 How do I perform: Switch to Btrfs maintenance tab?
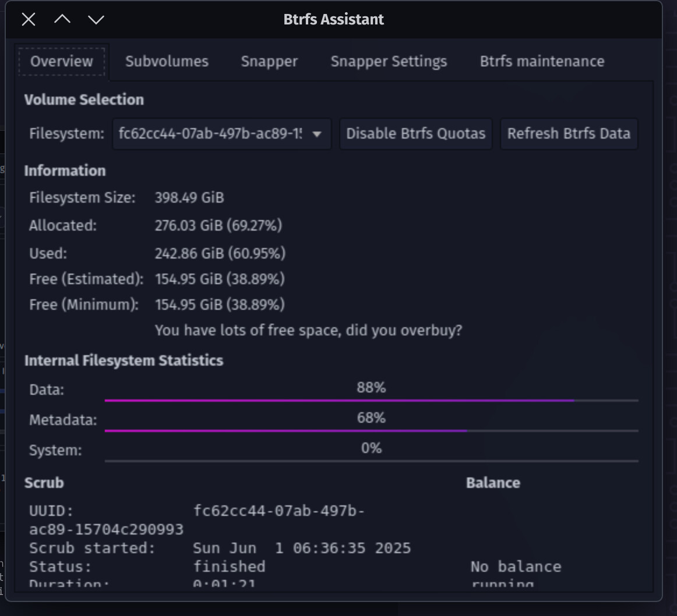pos(542,62)
